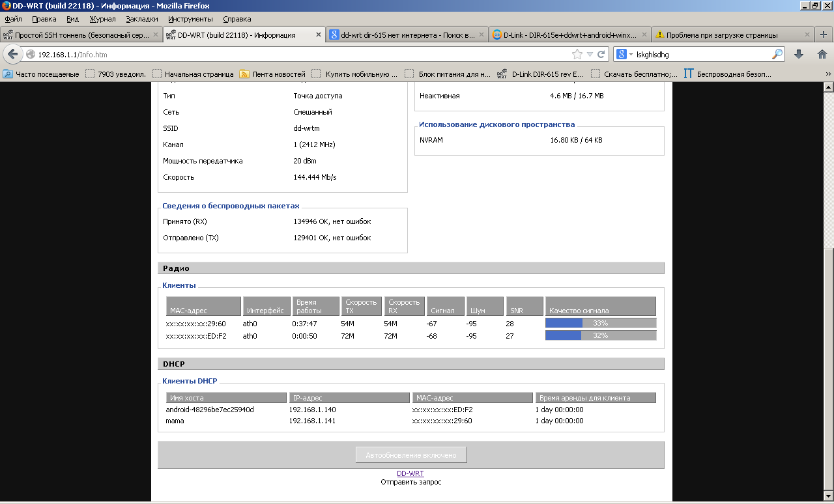
Task: Open the Инструменты menu
Action: (190, 19)
